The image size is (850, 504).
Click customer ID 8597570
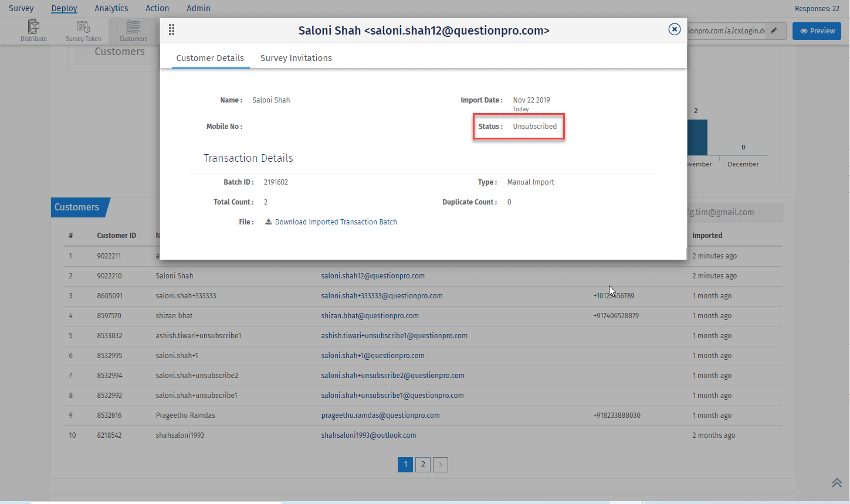click(109, 315)
